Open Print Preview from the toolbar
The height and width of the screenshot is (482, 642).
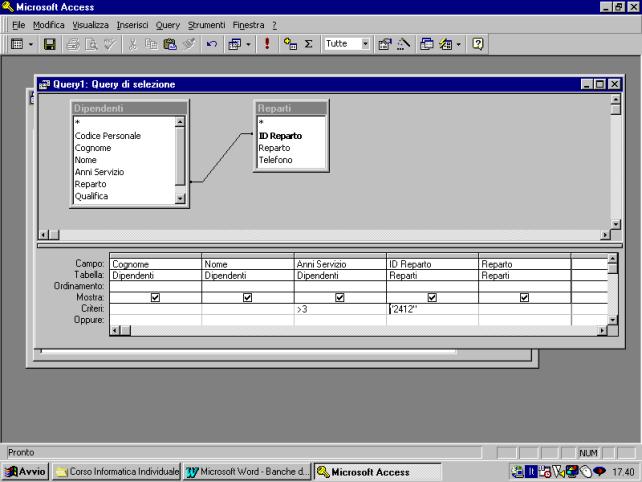point(91,44)
